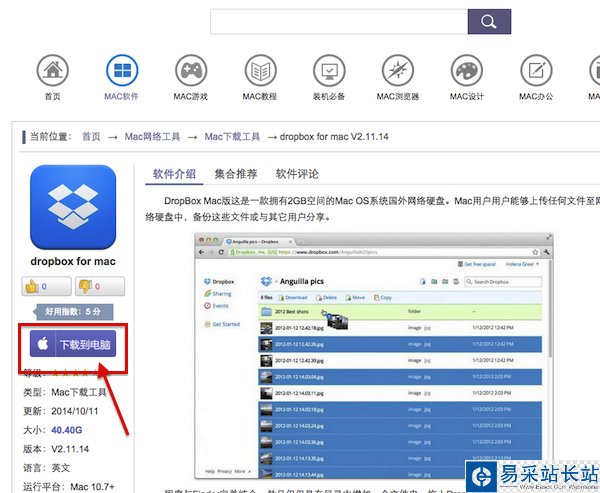Click the large Dropbox app icon
Image resolution: width=600 pixels, height=493 pixels.
tap(73, 207)
